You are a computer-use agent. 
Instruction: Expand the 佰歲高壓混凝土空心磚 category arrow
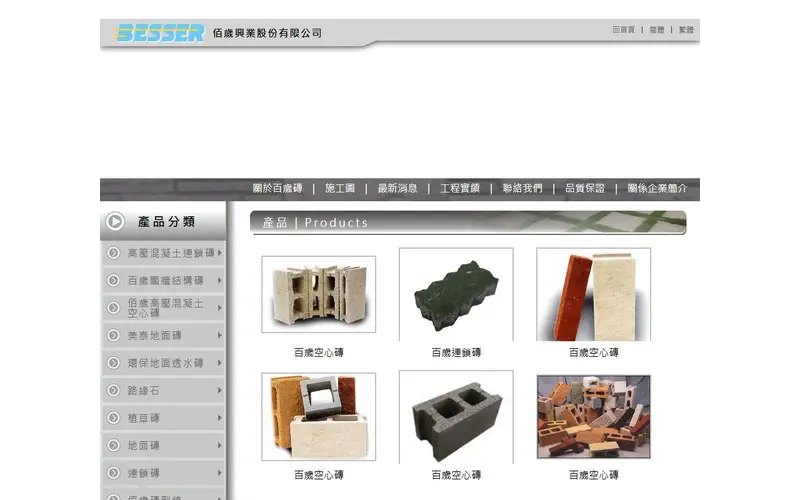tap(220, 308)
